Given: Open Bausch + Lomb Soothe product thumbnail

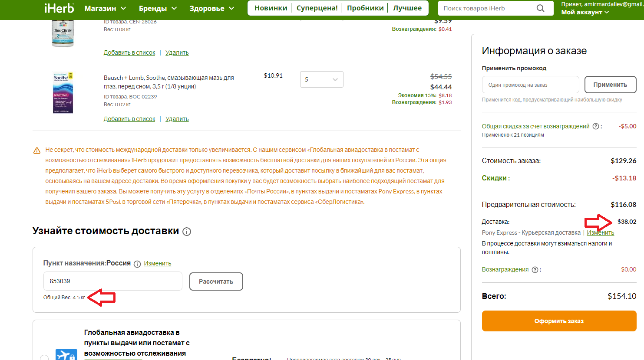Looking at the screenshot, I should (x=63, y=93).
